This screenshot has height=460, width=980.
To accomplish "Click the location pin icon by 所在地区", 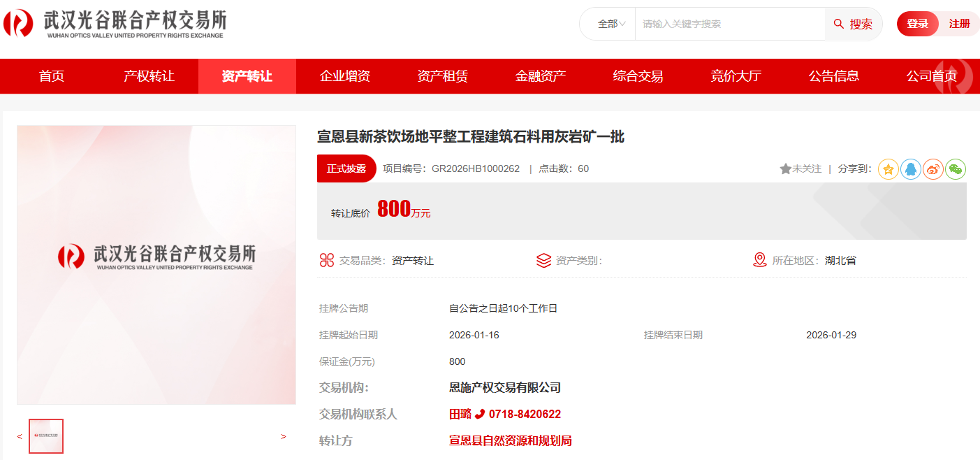I will coord(760,260).
